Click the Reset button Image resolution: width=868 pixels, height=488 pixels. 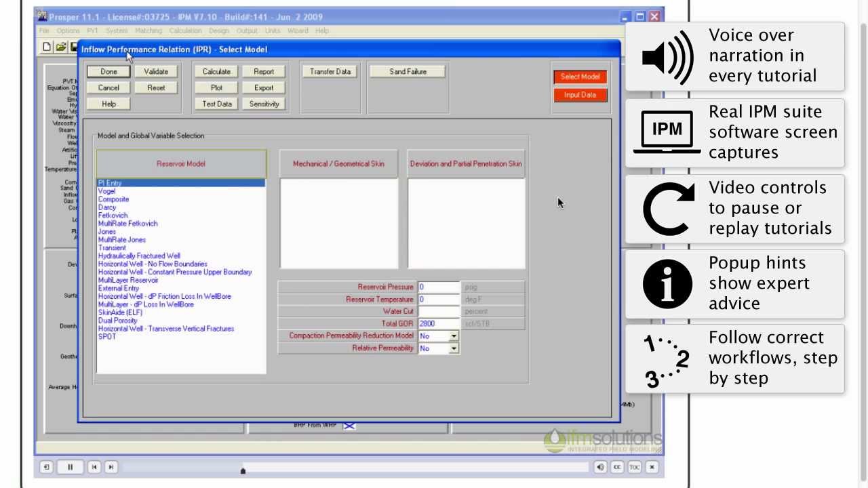(x=156, y=87)
